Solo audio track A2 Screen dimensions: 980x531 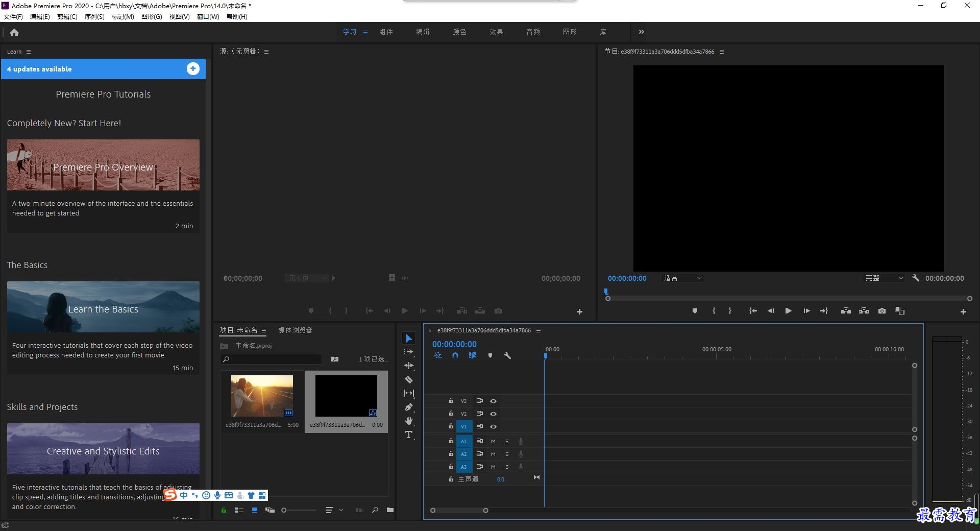[x=507, y=454]
